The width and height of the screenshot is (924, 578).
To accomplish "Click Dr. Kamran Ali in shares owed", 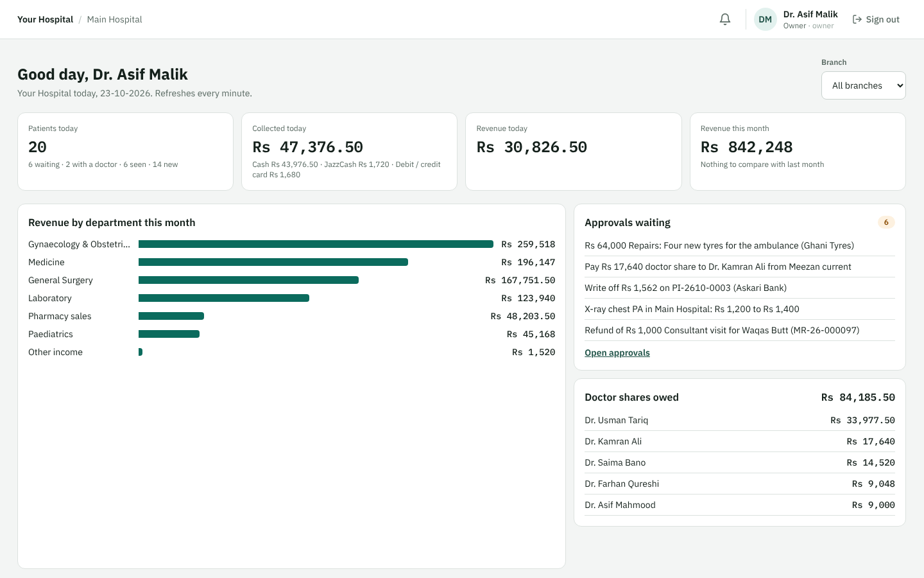I will [x=740, y=441].
